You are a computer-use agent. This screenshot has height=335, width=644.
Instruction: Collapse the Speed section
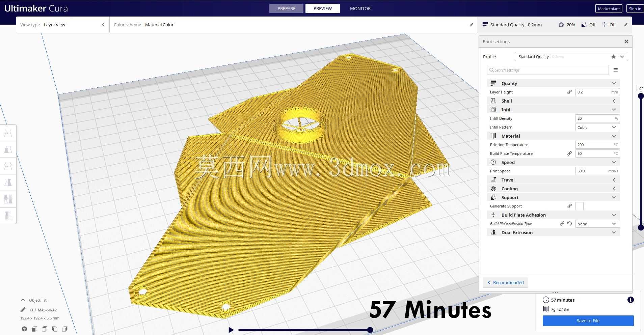[553, 162]
